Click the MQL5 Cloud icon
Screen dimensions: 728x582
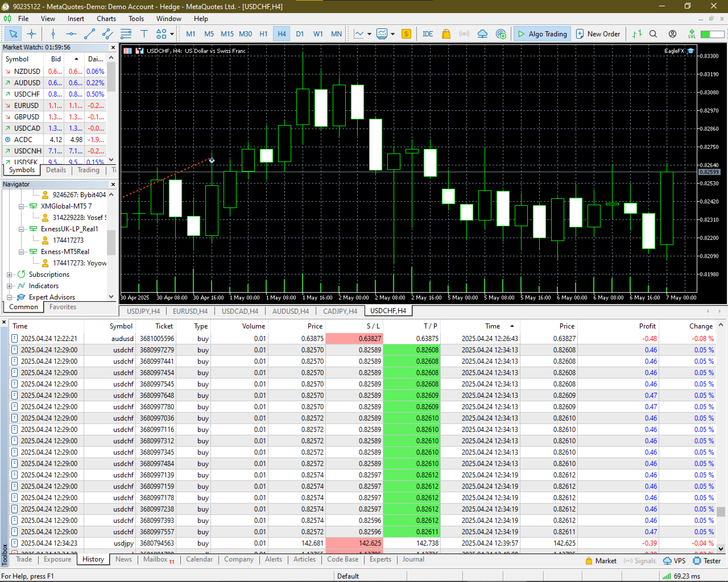482,34
